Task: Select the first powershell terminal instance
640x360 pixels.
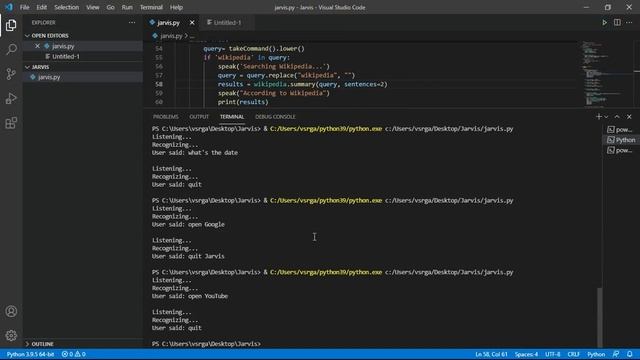Action: tap(620, 129)
